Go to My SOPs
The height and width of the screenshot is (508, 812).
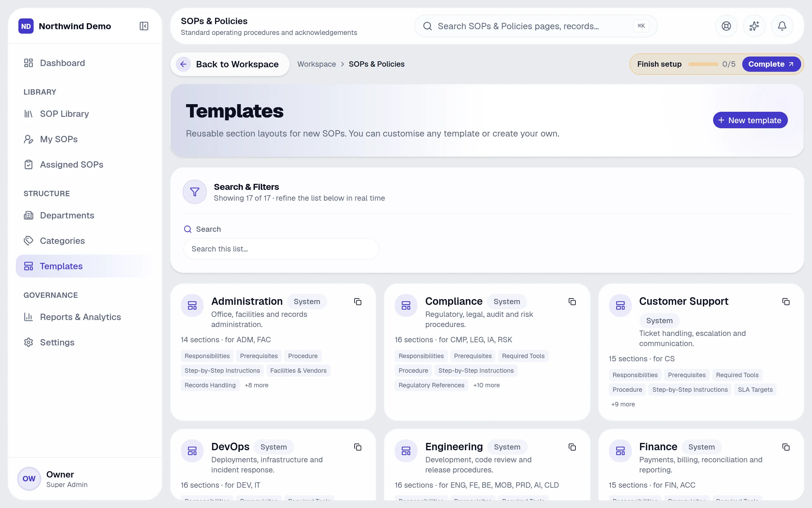tap(85, 139)
